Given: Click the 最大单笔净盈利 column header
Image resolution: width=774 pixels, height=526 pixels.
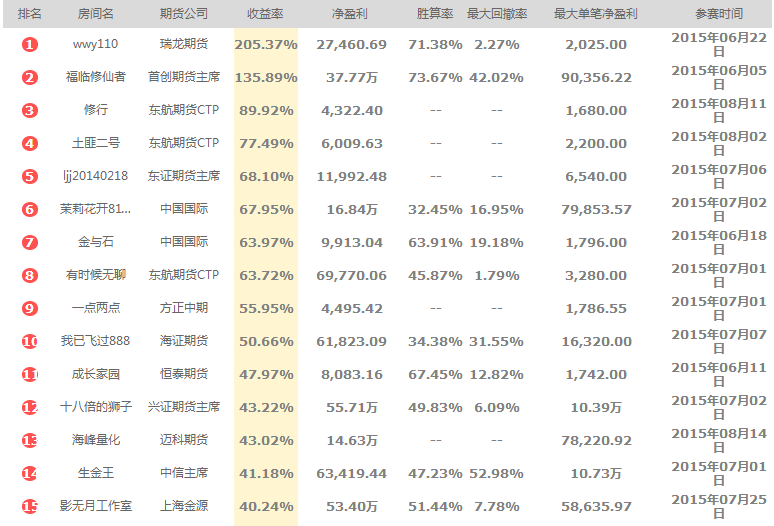Looking at the screenshot, I should (x=596, y=14).
